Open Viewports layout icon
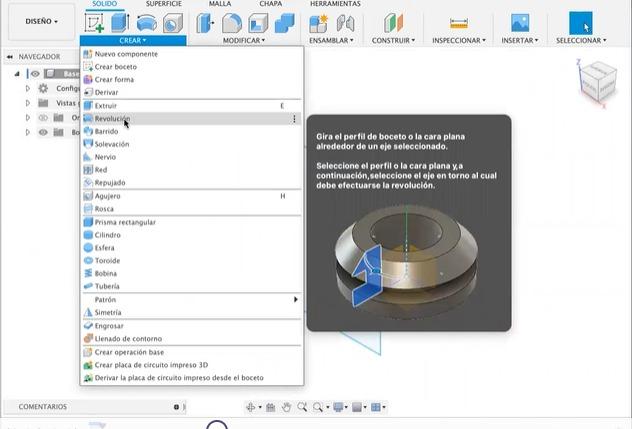 376,407
